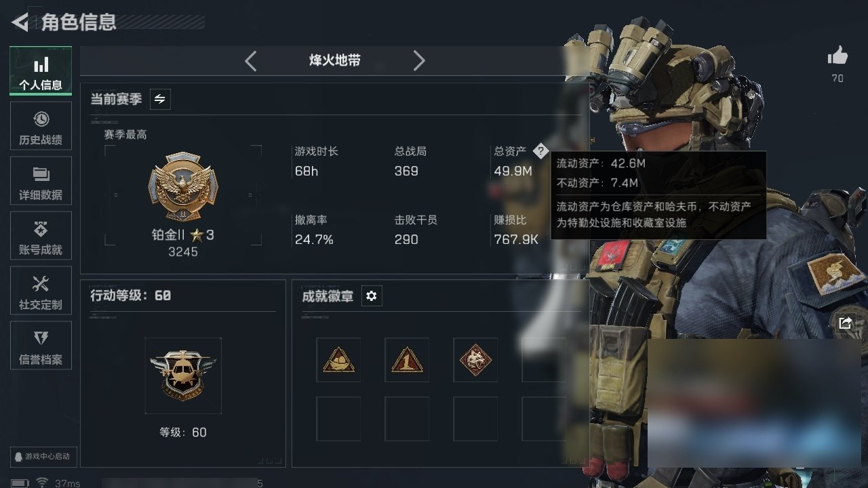Select the platinum eagle rank emblem

click(x=183, y=187)
